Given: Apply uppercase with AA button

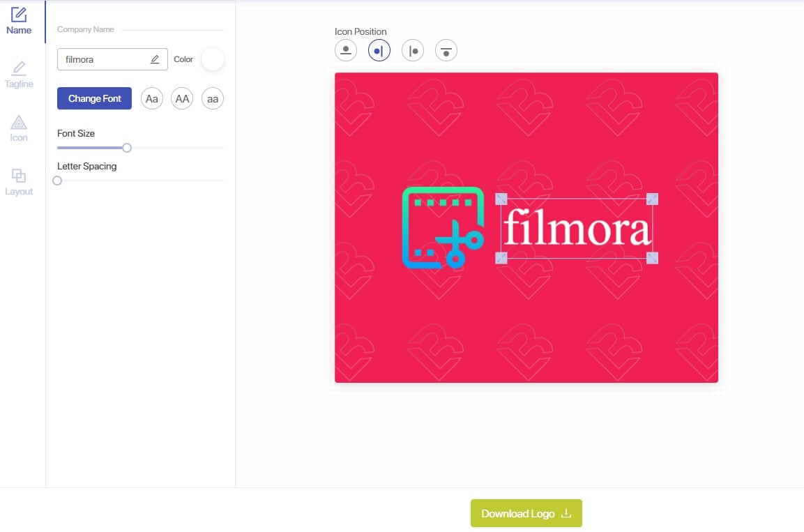Looking at the screenshot, I should pos(182,98).
